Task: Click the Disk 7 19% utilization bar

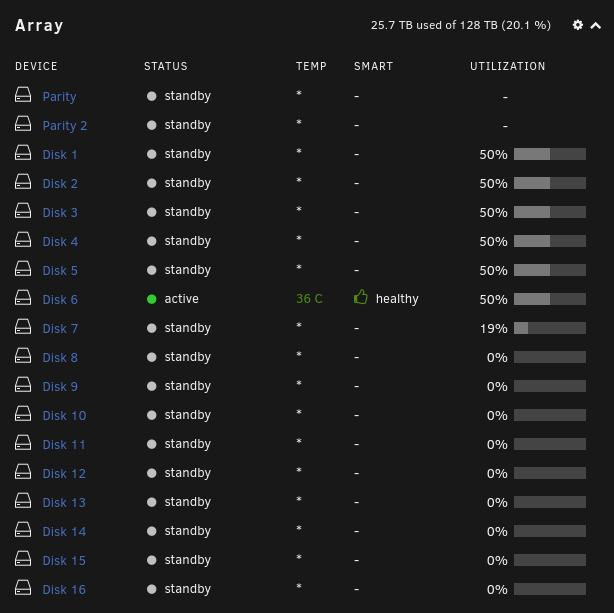Action: pos(550,328)
